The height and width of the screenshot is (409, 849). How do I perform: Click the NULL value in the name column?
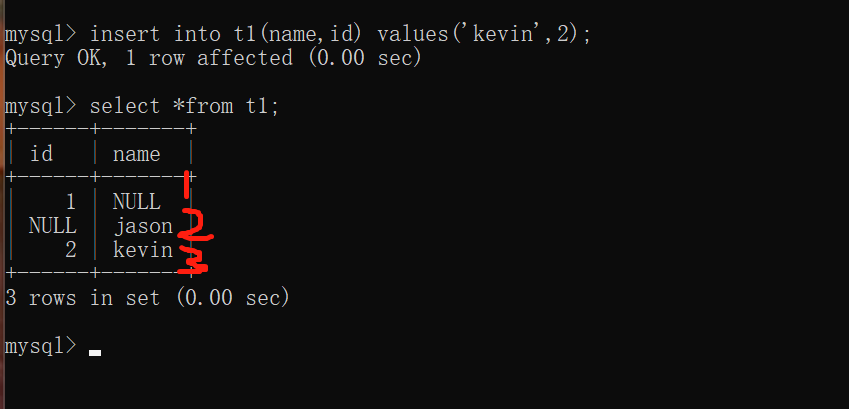click(x=136, y=202)
